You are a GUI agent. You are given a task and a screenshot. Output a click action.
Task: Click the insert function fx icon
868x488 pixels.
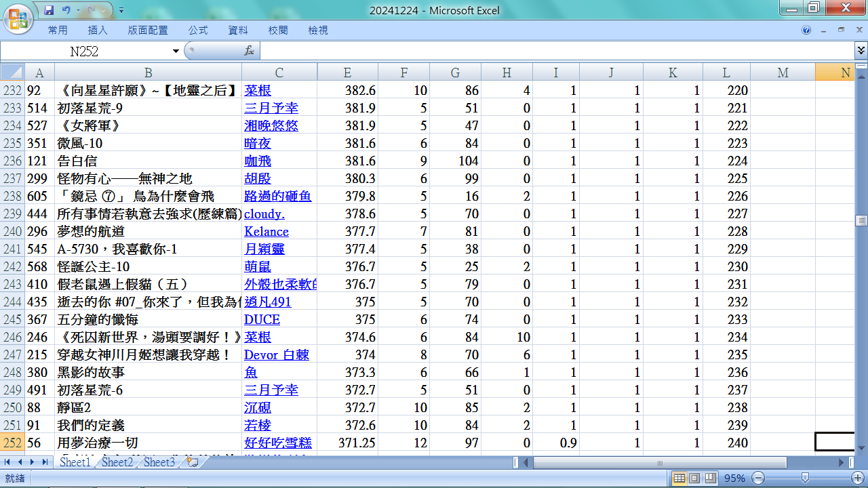[x=249, y=51]
